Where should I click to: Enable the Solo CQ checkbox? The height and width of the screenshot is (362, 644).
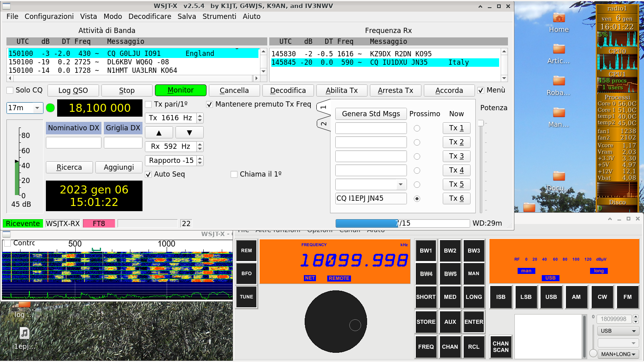click(x=10, y=90)
